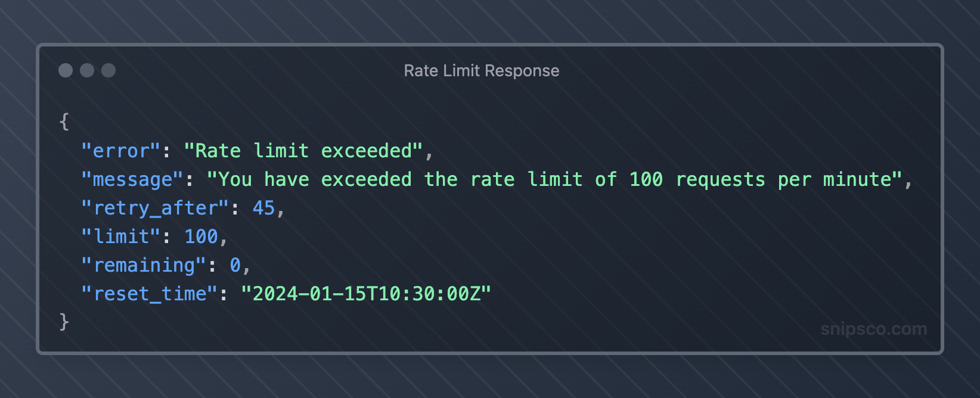This screenshot has width=980, height=398.
Task: Click the word "requests" in the message string
Action: click(720, 179)
